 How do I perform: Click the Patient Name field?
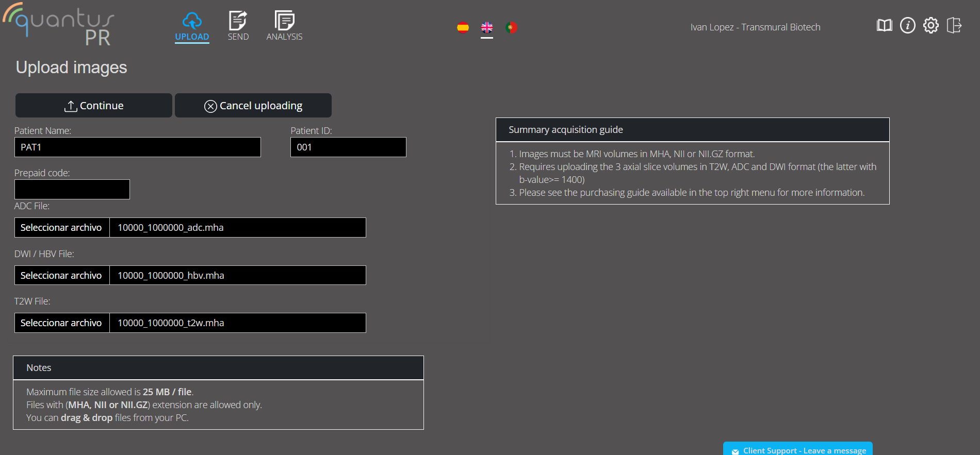click(138, 147)
